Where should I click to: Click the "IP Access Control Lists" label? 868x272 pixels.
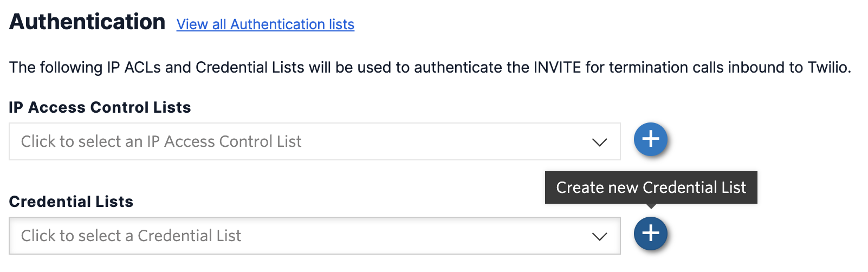tap(100, 107)
